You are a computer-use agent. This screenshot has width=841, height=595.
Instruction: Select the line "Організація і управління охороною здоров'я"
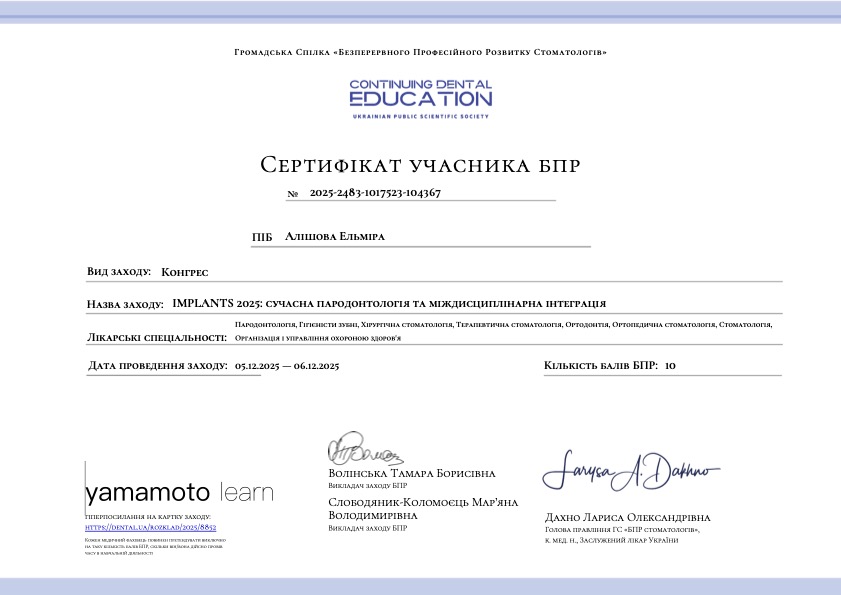click(318, 338)
